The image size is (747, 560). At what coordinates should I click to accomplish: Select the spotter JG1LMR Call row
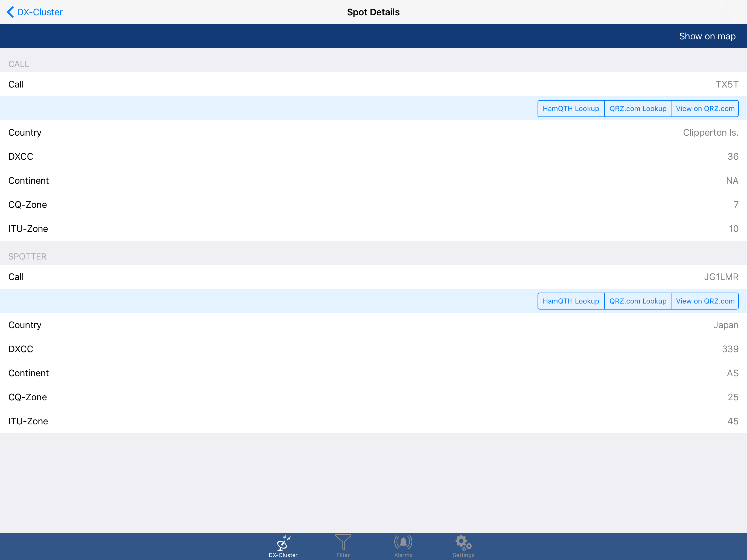[x=373, y=277]
